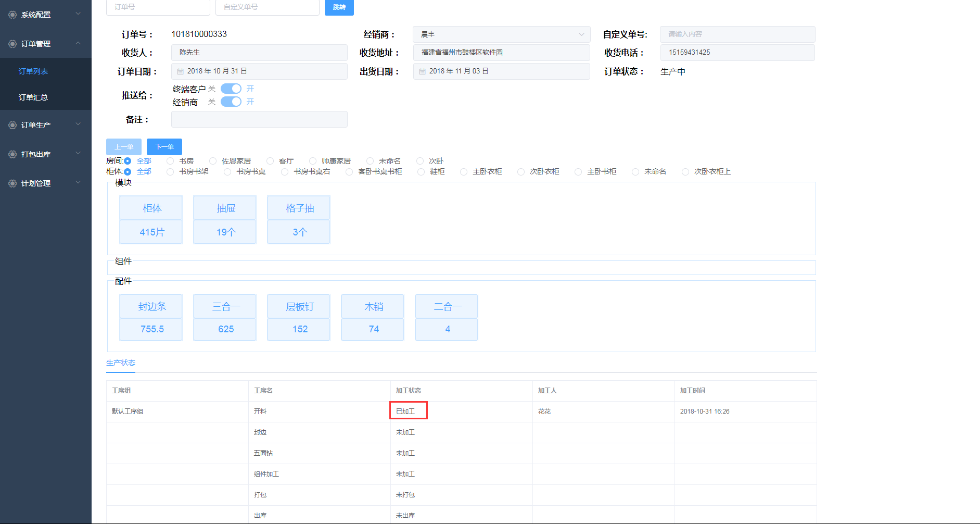
Task: Open 订单汇总 in the sidebar
Action: tap(33, 97)
